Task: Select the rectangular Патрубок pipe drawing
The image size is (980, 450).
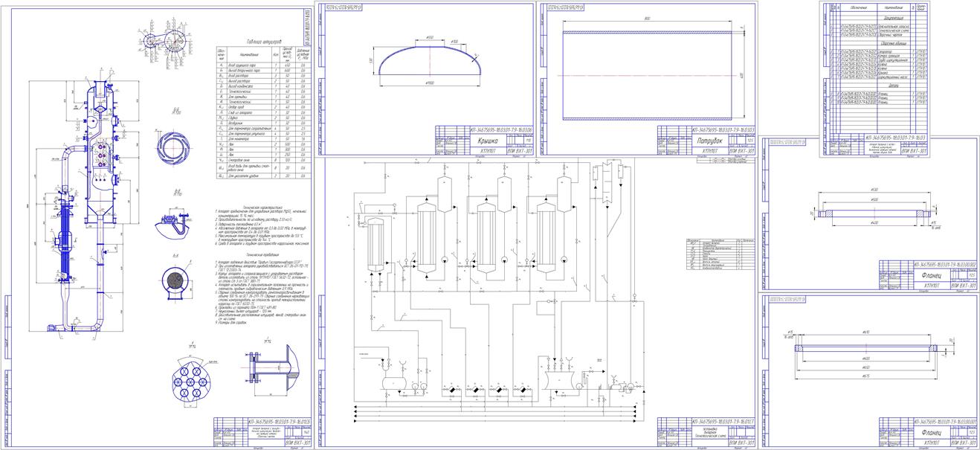Action: [x=648, y=74]
